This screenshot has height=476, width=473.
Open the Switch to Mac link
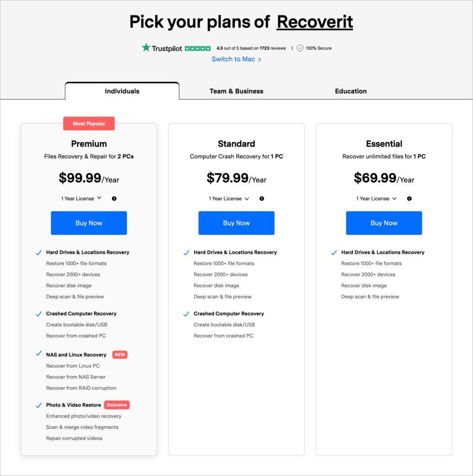(x=233, y=59)
